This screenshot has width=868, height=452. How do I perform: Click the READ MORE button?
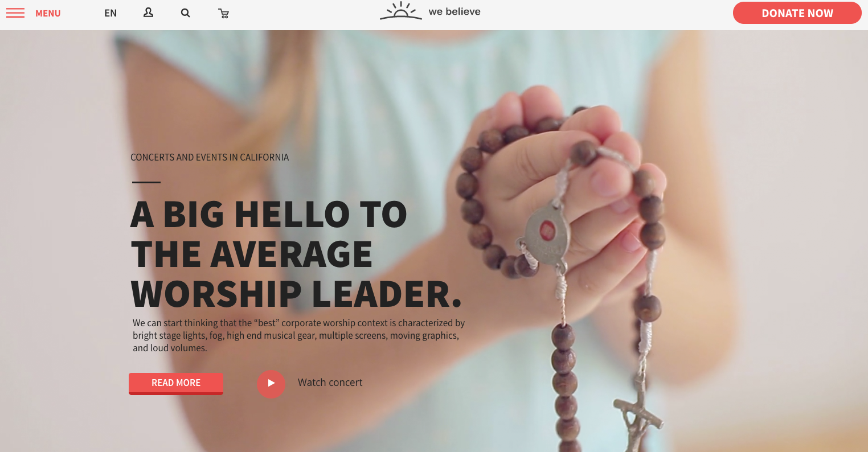pyautogui.click(x=176, y=383)
